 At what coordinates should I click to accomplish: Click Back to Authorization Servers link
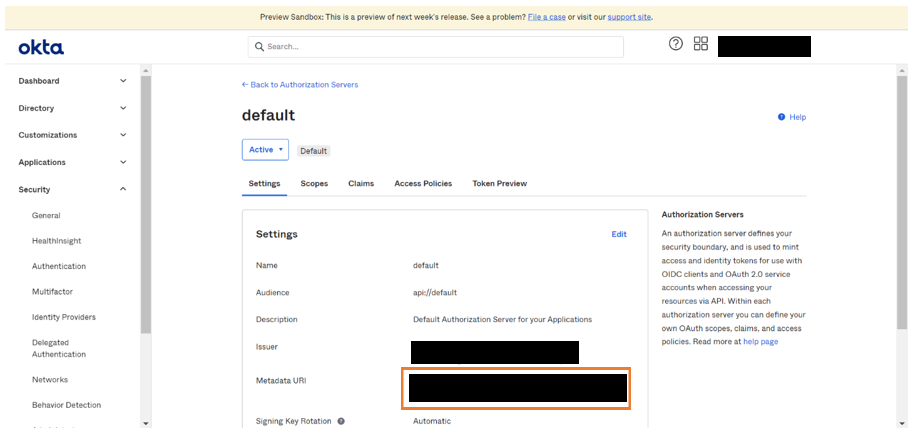point(300,85)
